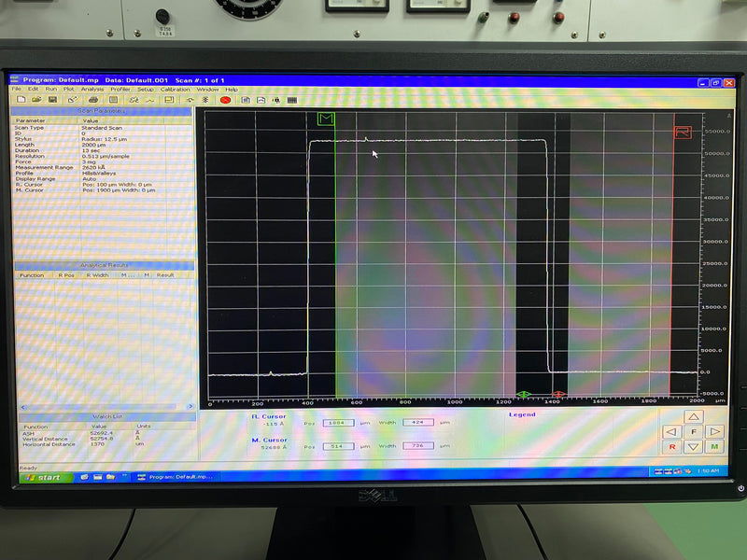
Task: Click the red R marker on the x-axis
Action: point(558,394)
